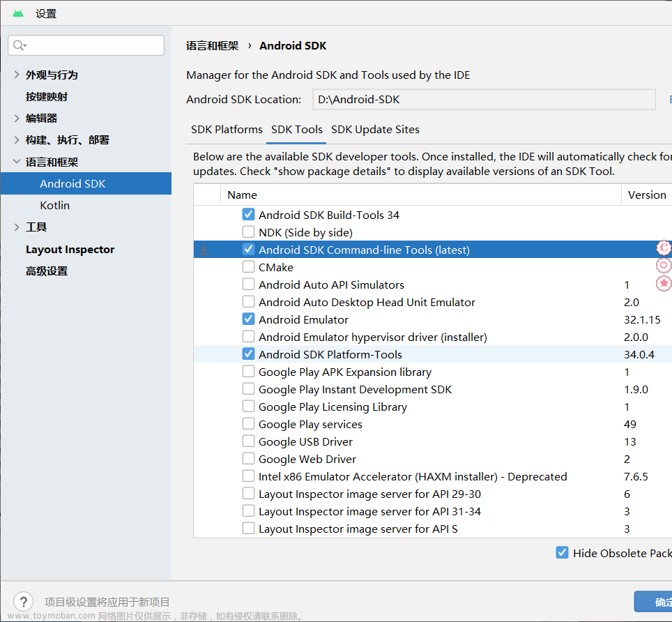Click the 7.6.5 version value
The image size is (672, 622).
coord(636,477)
